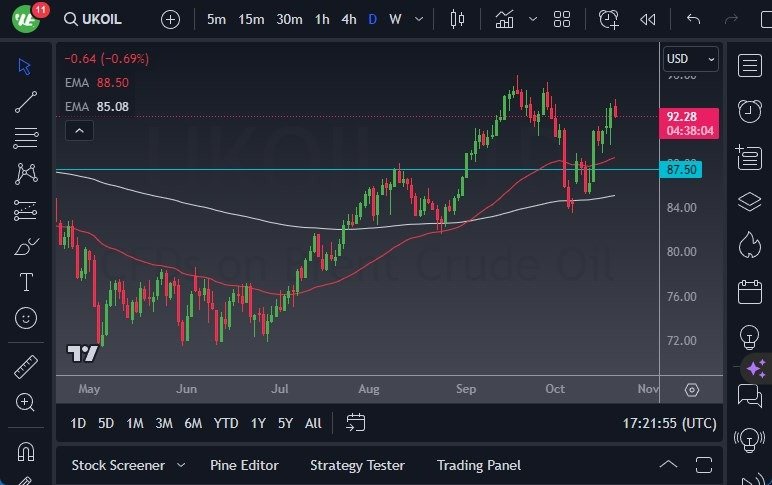Image resolution: width=772 pixels, height=485 pixels.
Task: Expand the Stock Screener dropdown arrow
Action: click(181, 465)
